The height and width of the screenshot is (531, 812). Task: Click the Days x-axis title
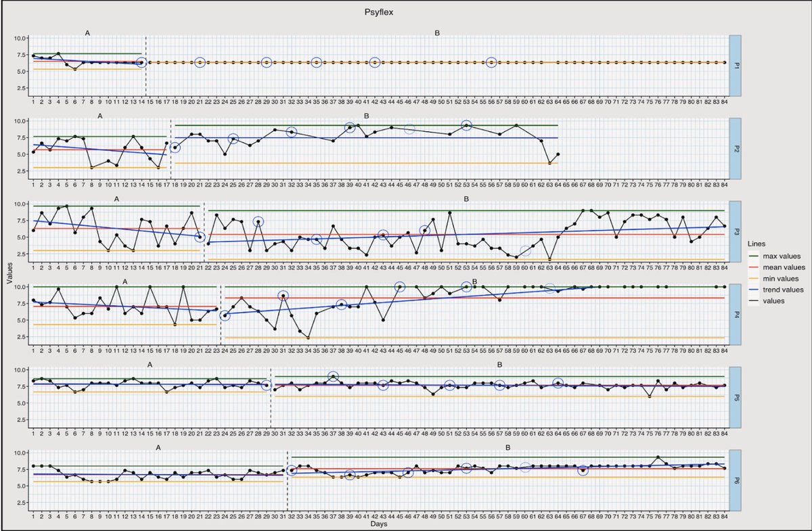tap(379, 524)
